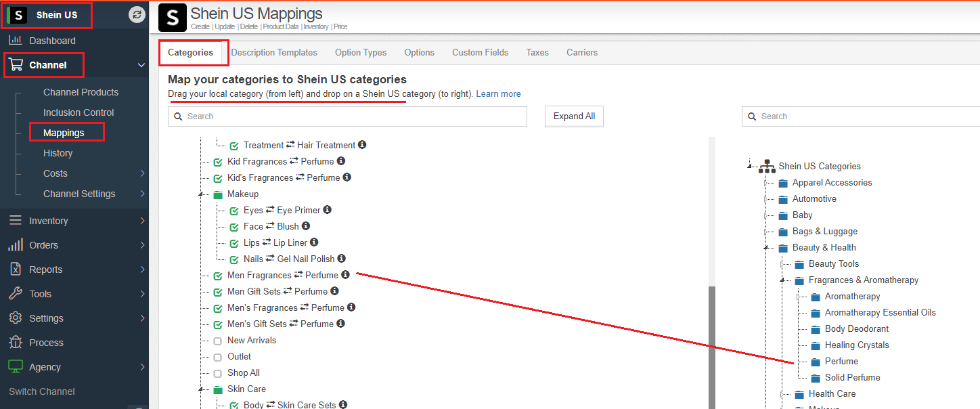This screenshot has width=980, height=409.
Task: Open the Taxes tab
Action: (537, 52)
